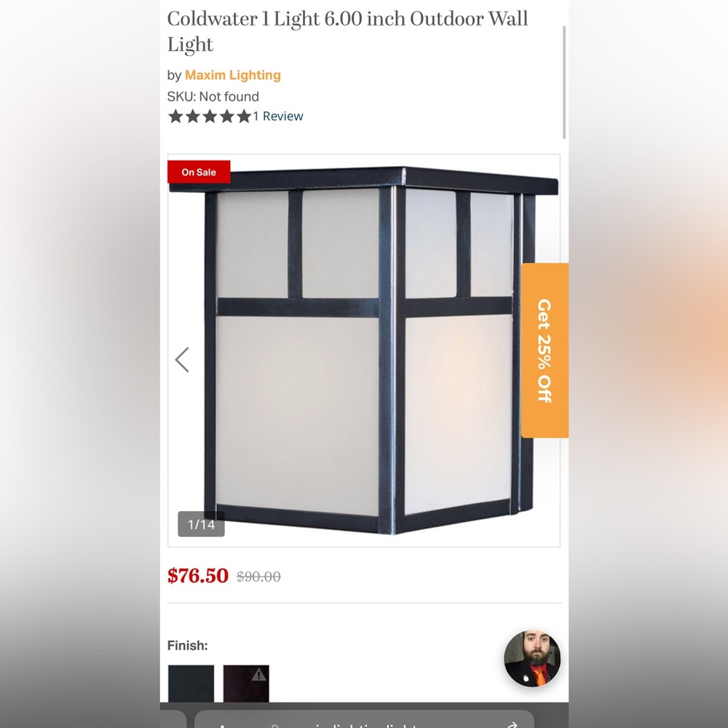Switch to adjacent browser tab at bottom-left

click(x=173, y=720)
